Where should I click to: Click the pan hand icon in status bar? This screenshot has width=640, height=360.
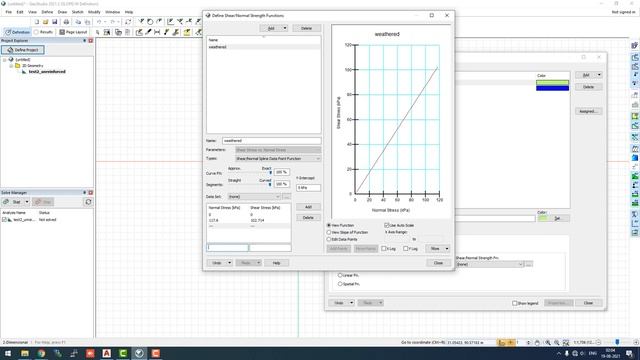[x=538, y=343]
